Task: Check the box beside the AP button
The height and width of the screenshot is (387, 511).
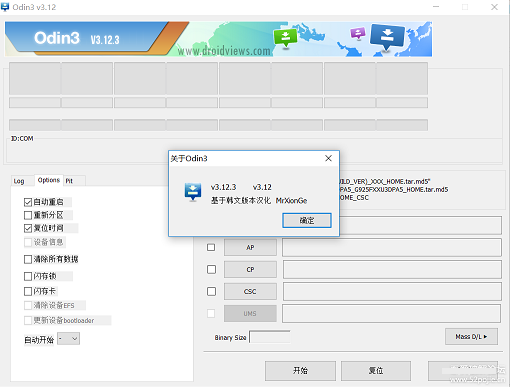Action: 211,247
